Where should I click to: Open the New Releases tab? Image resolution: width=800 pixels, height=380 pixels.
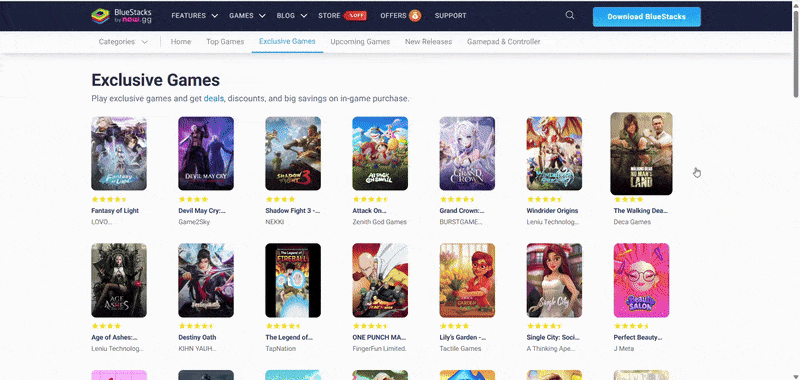pos(429,42)
